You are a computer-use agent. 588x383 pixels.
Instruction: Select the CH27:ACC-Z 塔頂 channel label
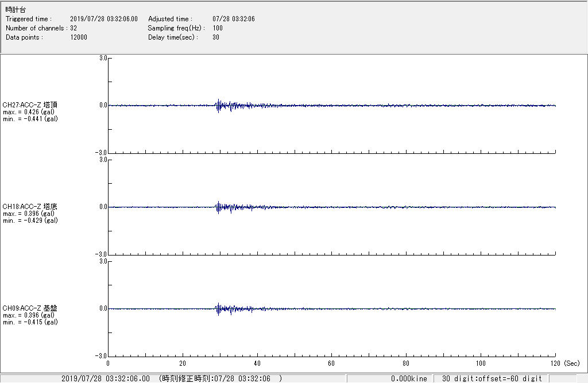pos(30,105)
